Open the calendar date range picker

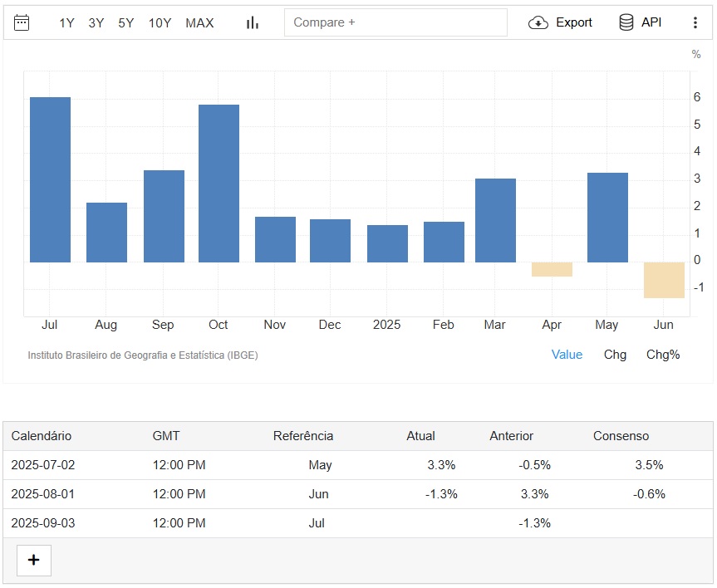tap(22, 22)
